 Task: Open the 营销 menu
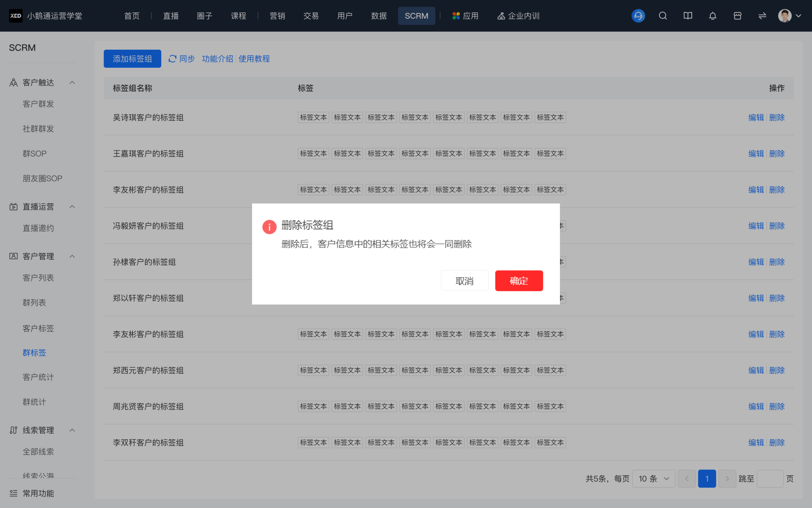277,16
